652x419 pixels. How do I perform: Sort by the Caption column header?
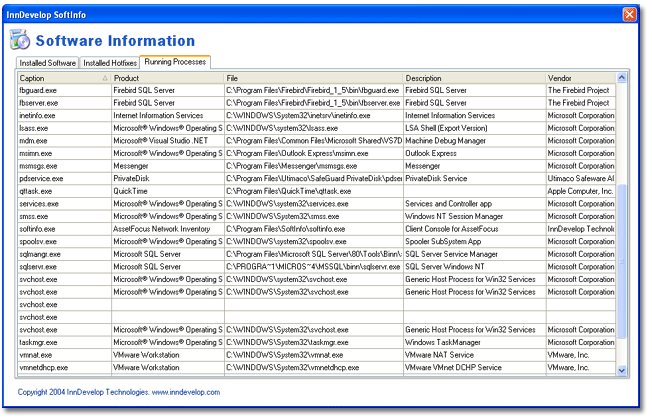tap(64, 78)
